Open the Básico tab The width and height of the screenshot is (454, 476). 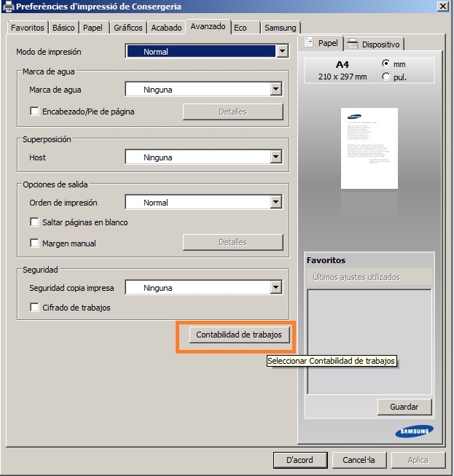pos(63,28)
